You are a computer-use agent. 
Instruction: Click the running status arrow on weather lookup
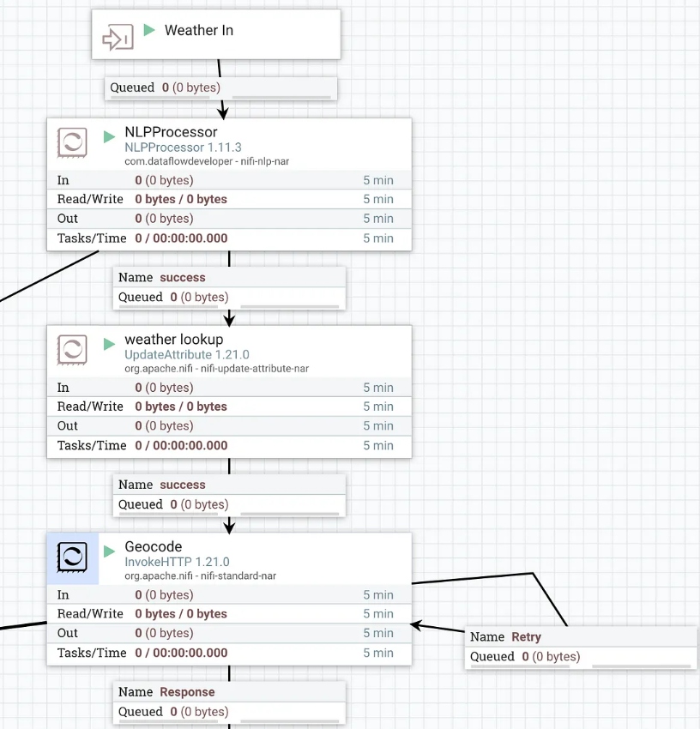pyautogui.click(x=109, y=344)
